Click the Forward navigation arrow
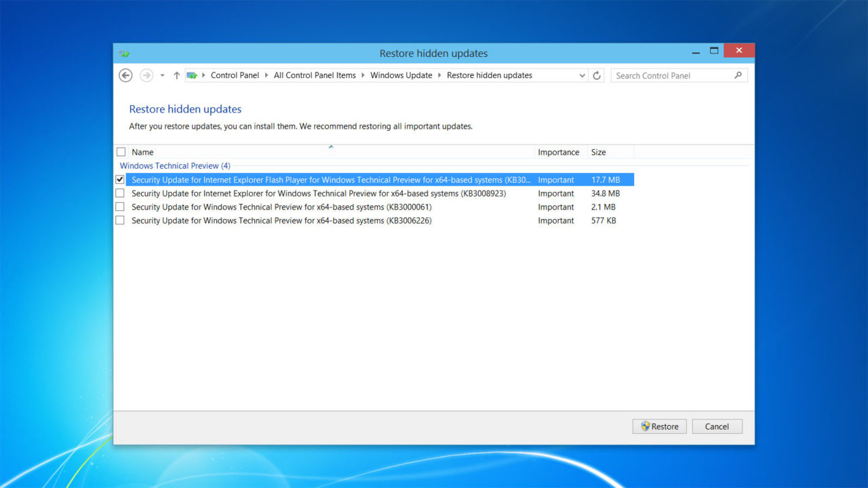 click(x=146, y=75)
